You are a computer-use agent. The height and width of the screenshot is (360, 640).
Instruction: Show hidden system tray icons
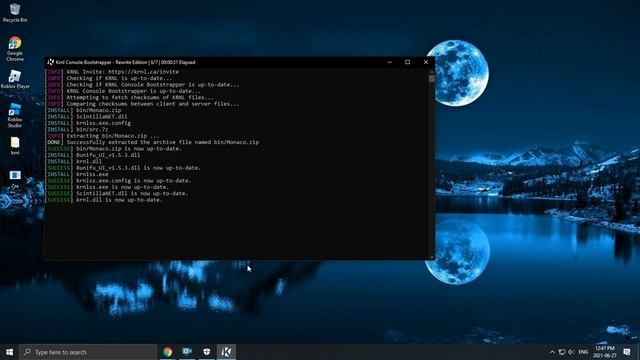(552, 352)
